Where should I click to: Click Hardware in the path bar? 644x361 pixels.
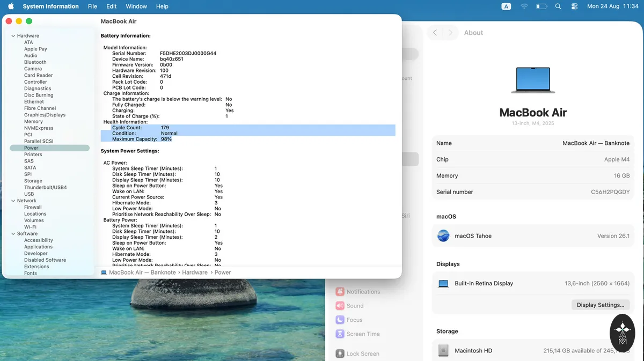(x=195, y=272)
